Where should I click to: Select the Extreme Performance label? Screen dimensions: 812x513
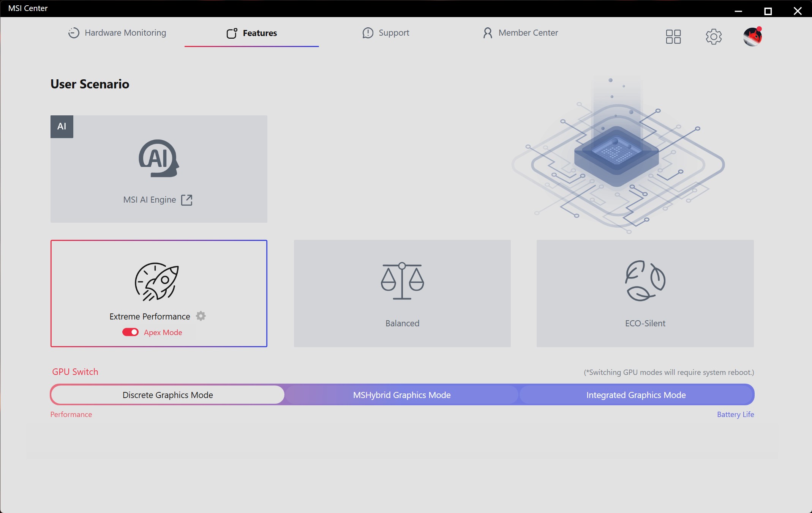pyautogui.click(x=150, y=316)
